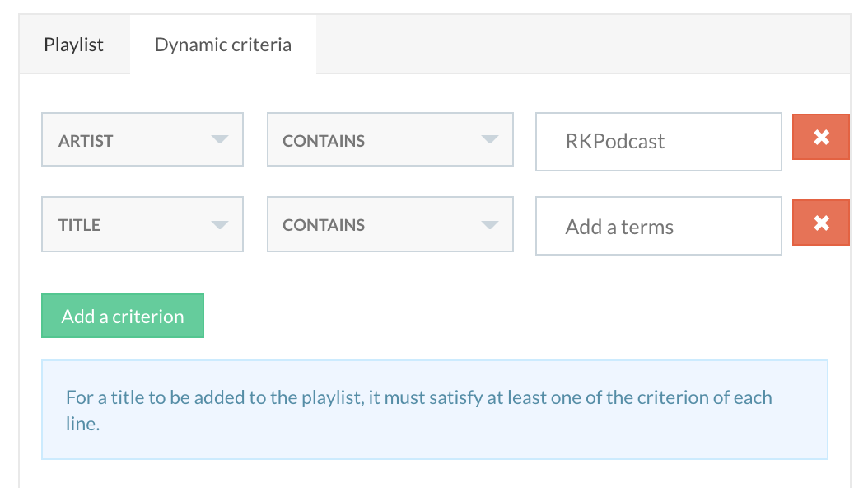The height and width of the screenshot is (488, 868).
Task: Switch to the Playlist tab
Action: (74, 45)
